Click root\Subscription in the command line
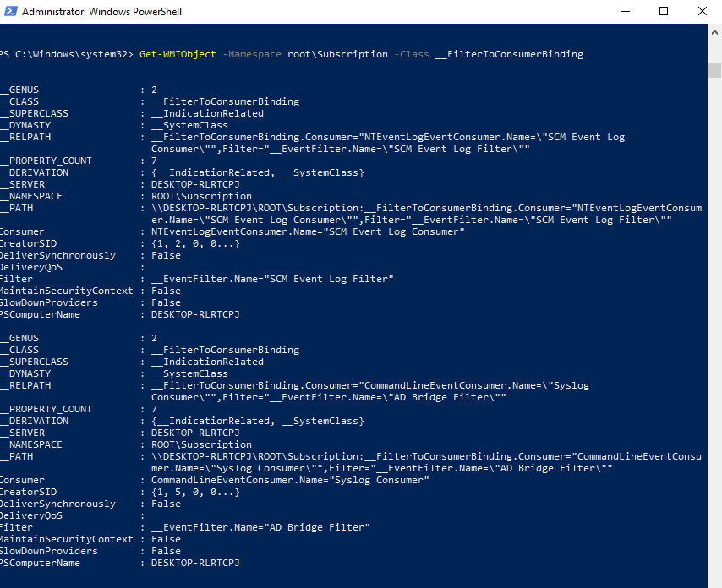The image size is (722, 588). pos(337,54)
